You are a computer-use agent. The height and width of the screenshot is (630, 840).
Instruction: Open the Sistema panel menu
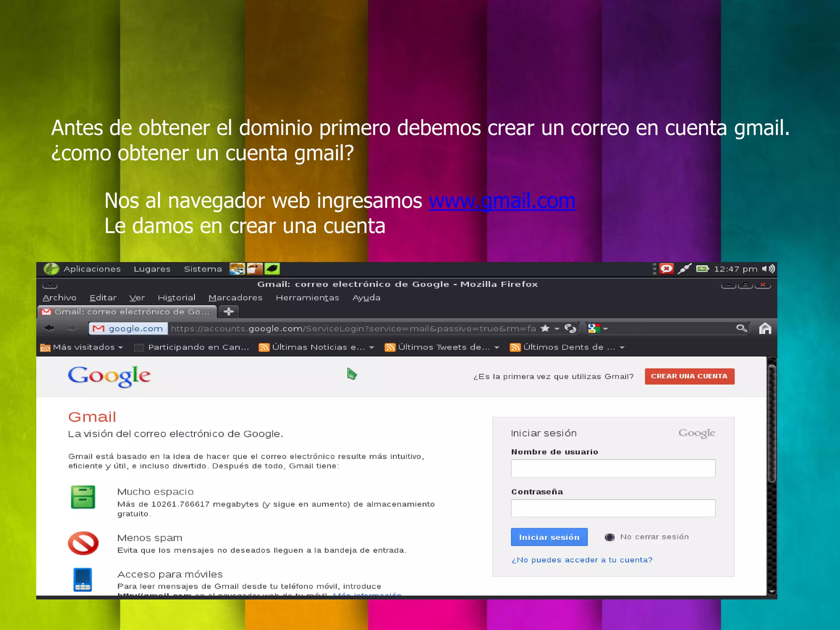click(203, 269)
